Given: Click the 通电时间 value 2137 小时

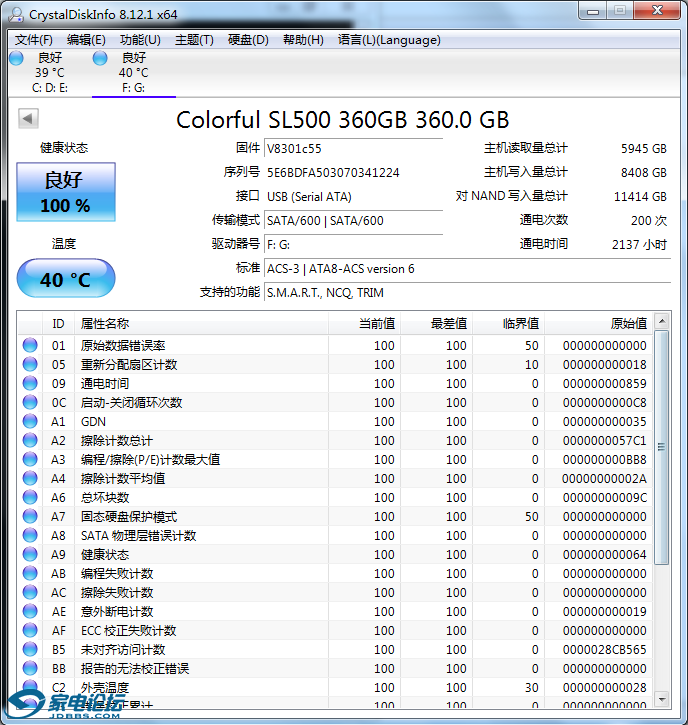Looking at the screenshot, I should point(639,244).
